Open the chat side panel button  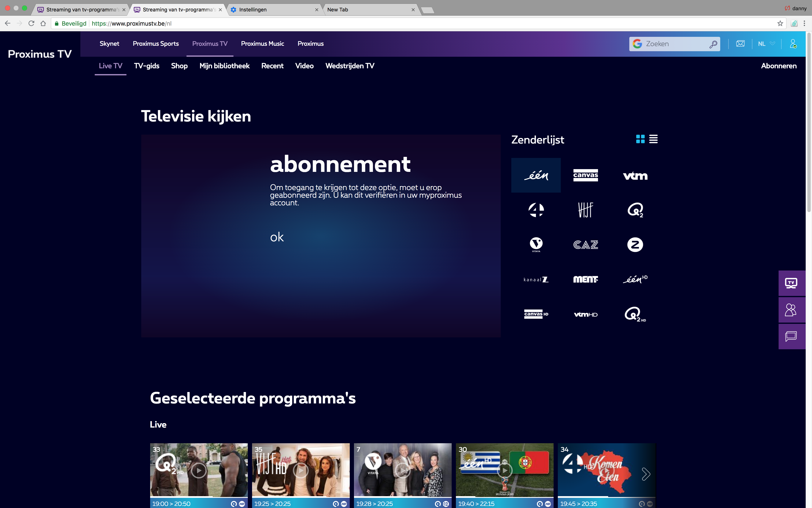[x=791, y=336]
